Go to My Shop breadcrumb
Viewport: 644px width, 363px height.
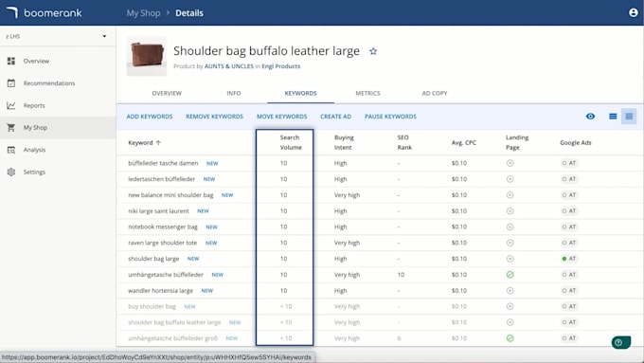click(x=143, y=13)
